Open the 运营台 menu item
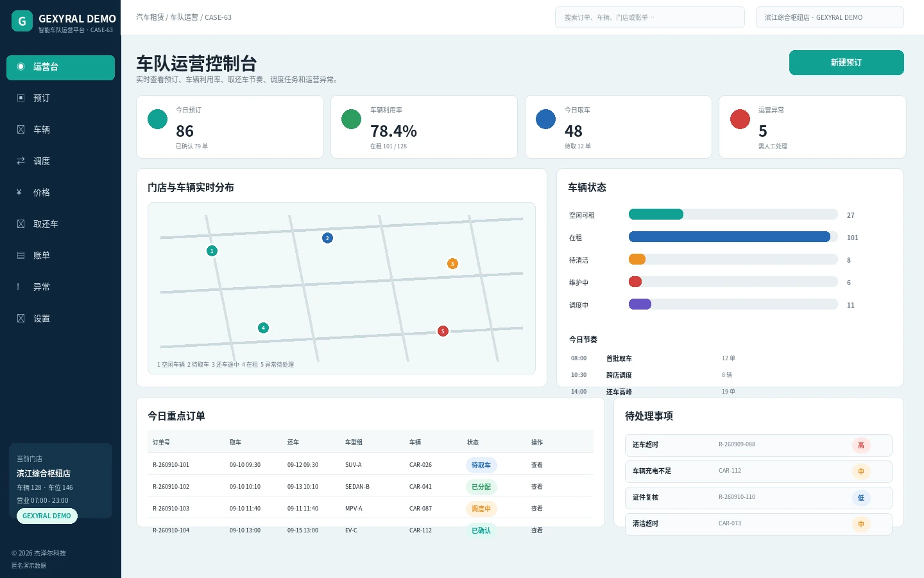924x578 pixels. (x=60, y=67)
